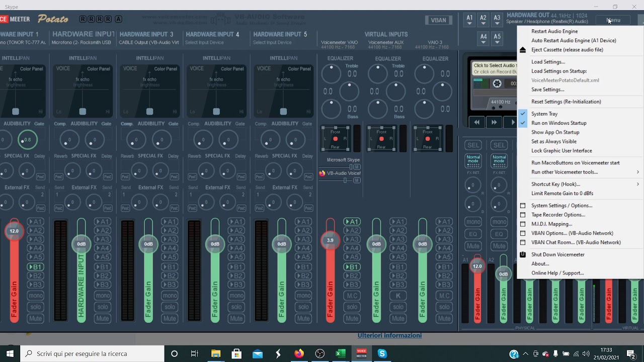Open Skype from the taskbar
The width and height of the screenshot is (644, 362).
click(x=382, y=353)
